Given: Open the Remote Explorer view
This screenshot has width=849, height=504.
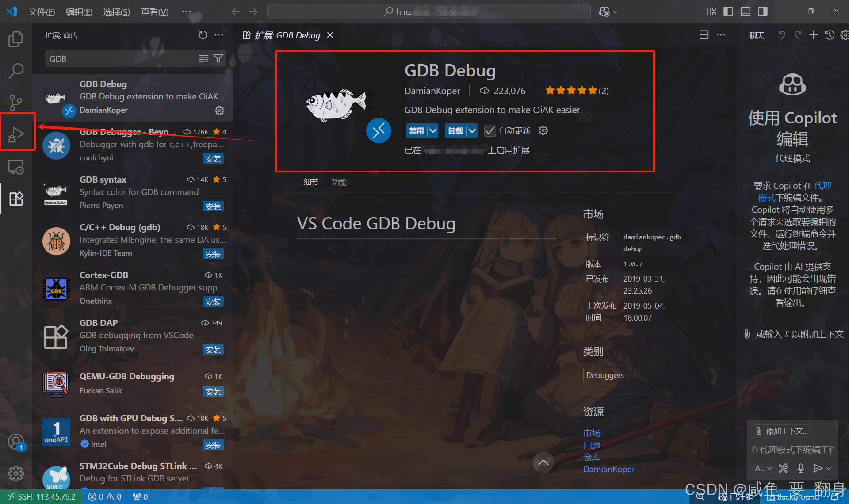Looking at the screenshot, I should tap(16, 167).
